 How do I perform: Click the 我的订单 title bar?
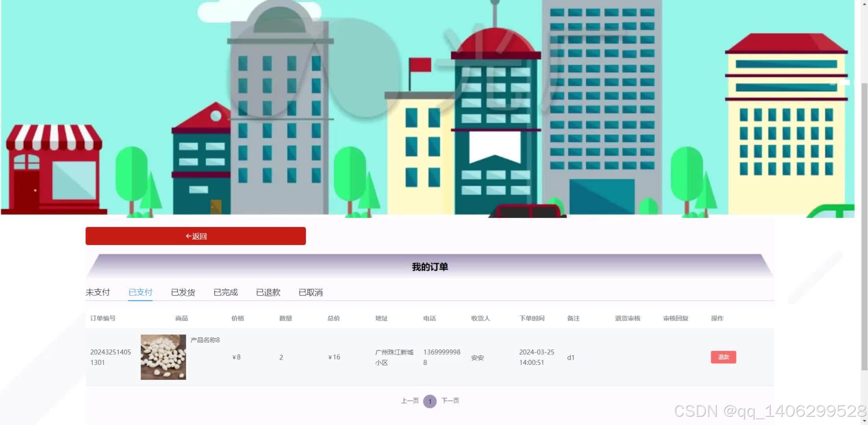[x=430, y=267]
